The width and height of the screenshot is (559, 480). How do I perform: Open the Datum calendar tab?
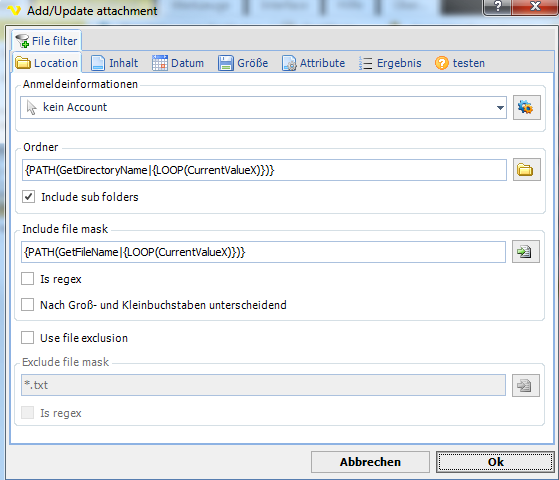[x=178, y=63]
